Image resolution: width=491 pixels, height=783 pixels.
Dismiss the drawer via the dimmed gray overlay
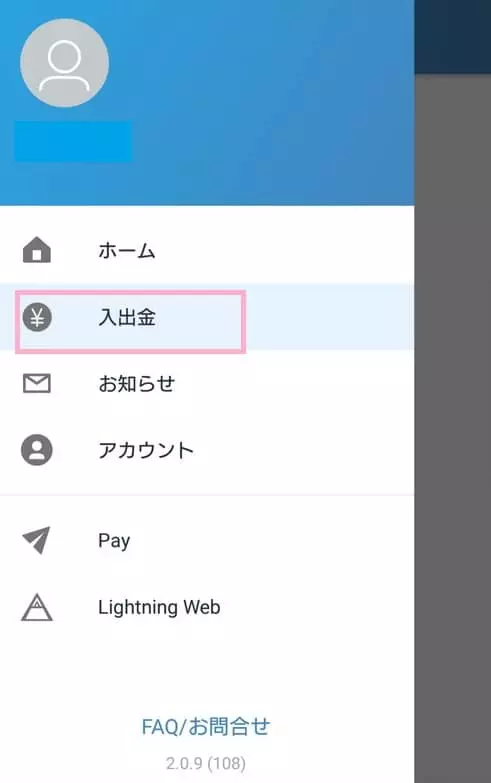point(453,428)
